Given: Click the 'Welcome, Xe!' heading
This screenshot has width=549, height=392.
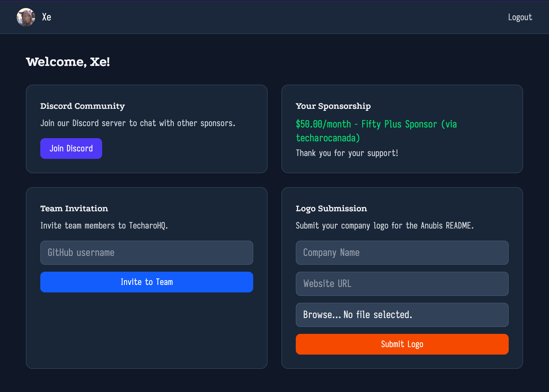Looking at the screenshot, I should 68,62.
